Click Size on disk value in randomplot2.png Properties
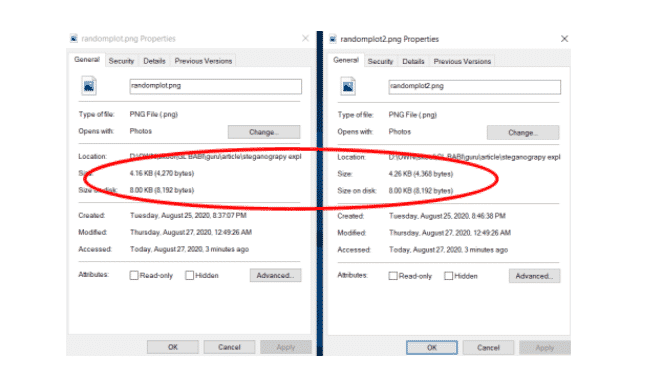Viewport: 658px width, 390px height. [x=420, y=191]
